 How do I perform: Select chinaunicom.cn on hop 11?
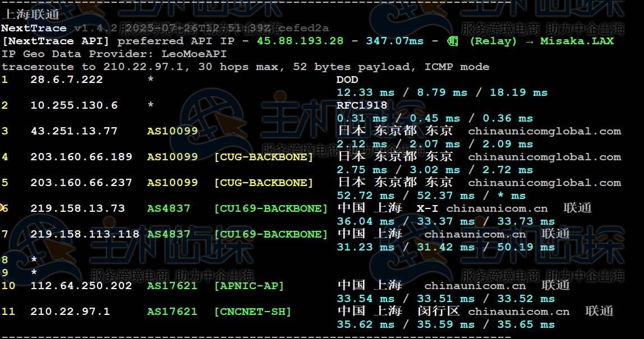(x=519, y=312)
